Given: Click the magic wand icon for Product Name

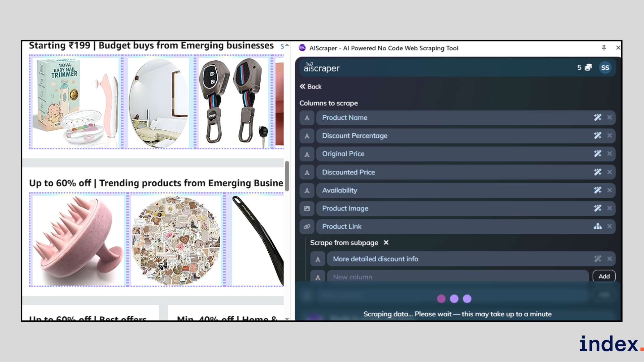Looking at the screenshot, I should click(x=597, y=118).
